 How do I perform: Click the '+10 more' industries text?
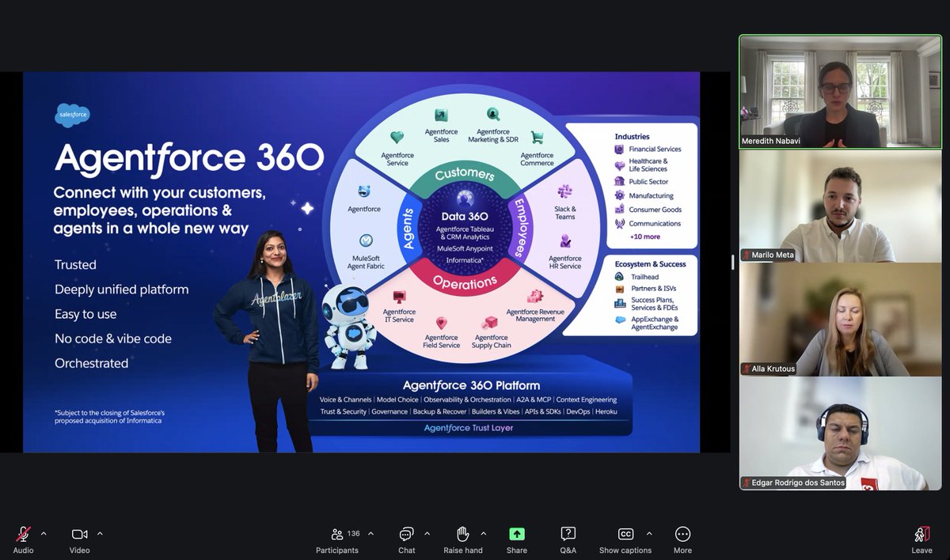(644, 236)
